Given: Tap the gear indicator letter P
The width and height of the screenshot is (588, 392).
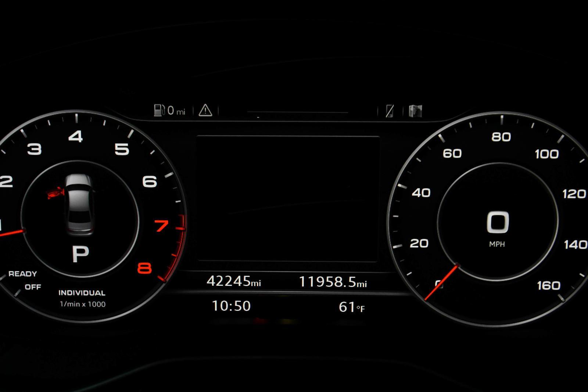Looking at the screenshot, I should [80, 253].
